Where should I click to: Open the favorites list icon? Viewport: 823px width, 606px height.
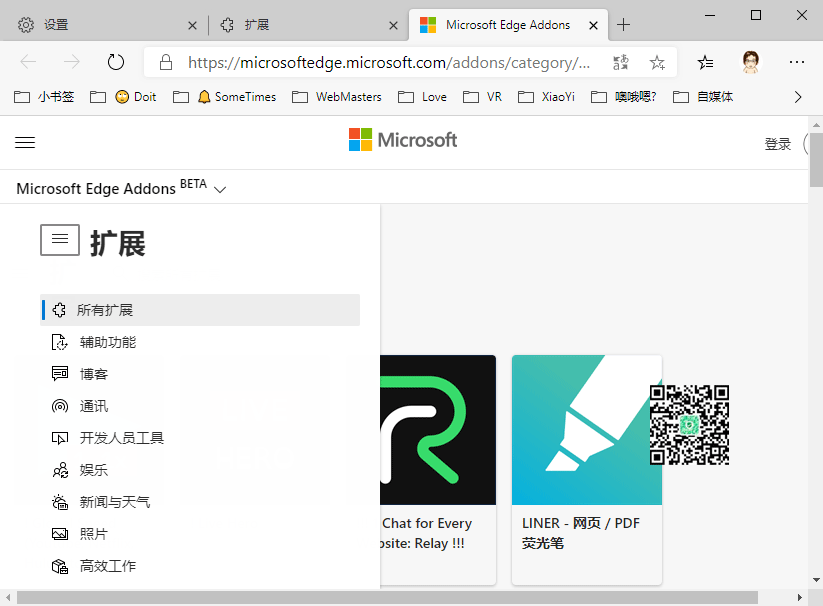pyautogui.click(x=706, y=62)
